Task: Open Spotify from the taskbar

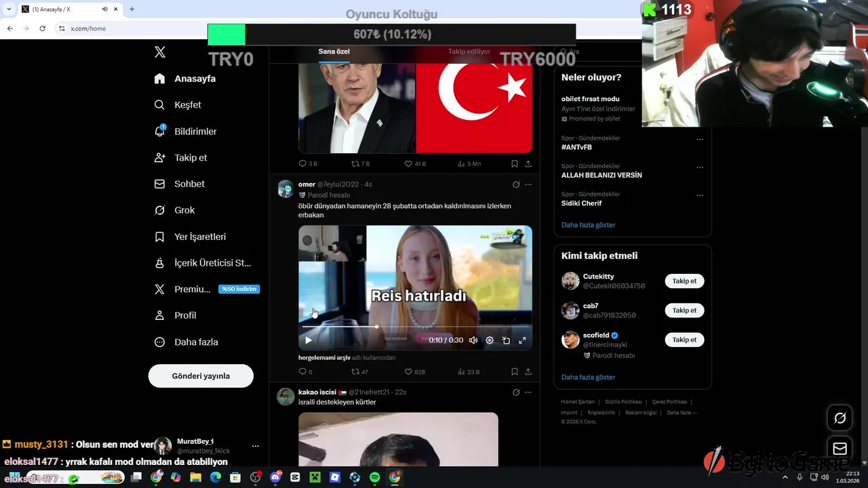Action: click(375, 477)
